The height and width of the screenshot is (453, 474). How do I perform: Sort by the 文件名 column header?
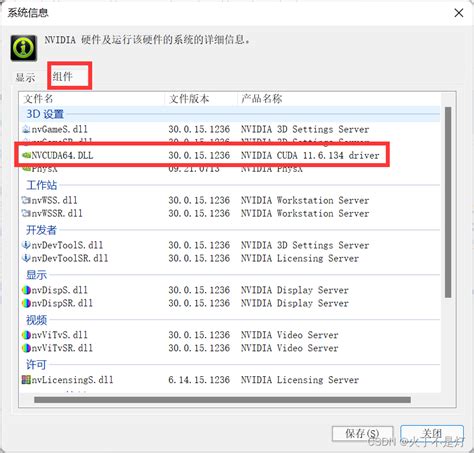coord(92,99)
